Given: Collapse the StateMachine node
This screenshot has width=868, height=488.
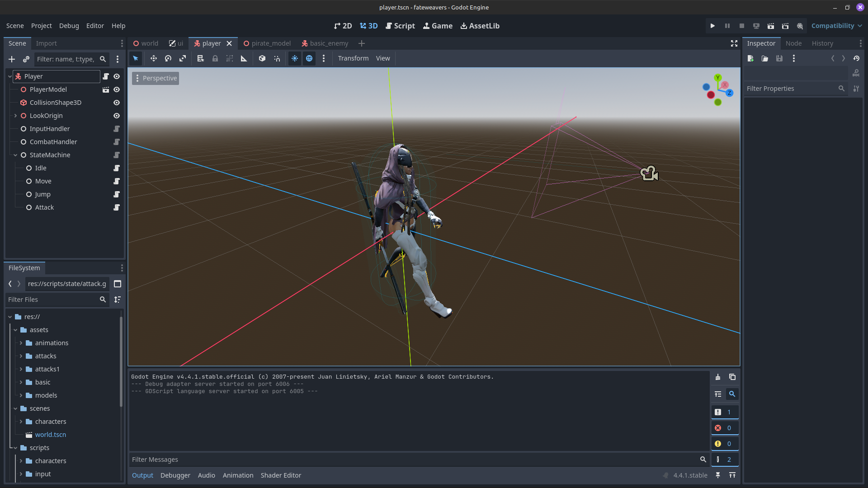Looking at the screenshot, I should tap(15, 155).
